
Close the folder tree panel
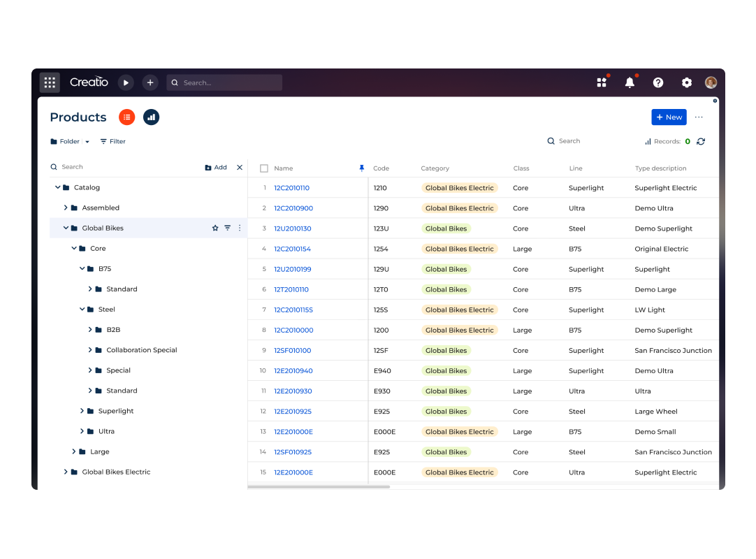coord(240,168)
